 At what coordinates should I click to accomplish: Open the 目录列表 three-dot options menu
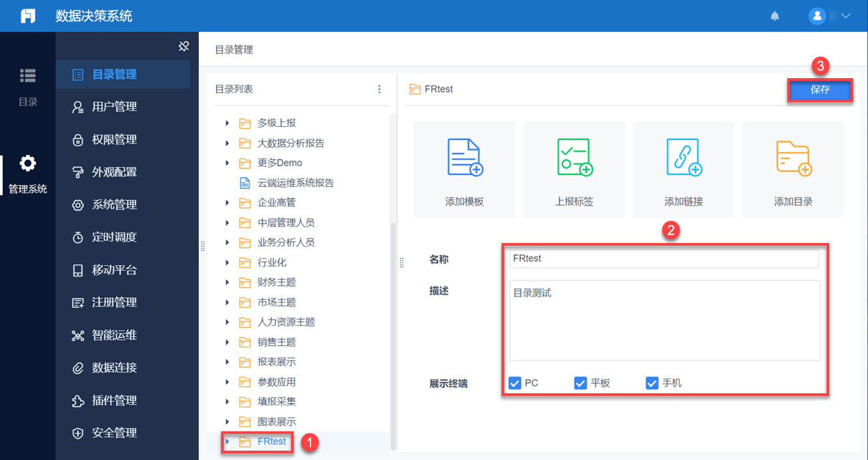(379, 89)
